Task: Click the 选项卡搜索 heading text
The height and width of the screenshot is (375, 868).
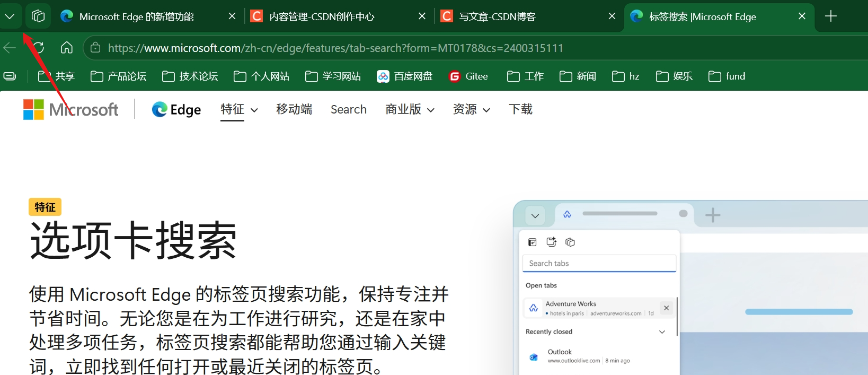Action: [x=133, y=241]
